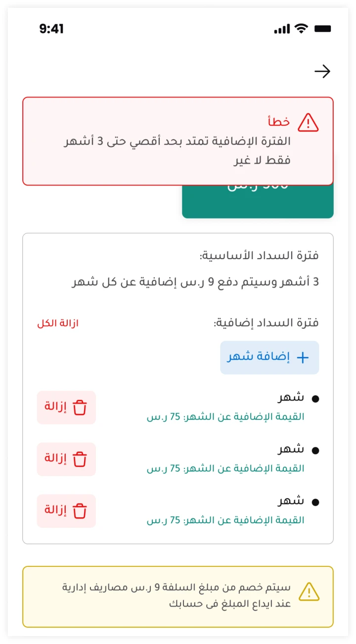
Task: Click the third month's 75 ر.س extra value text
Action: coord(225,520)
